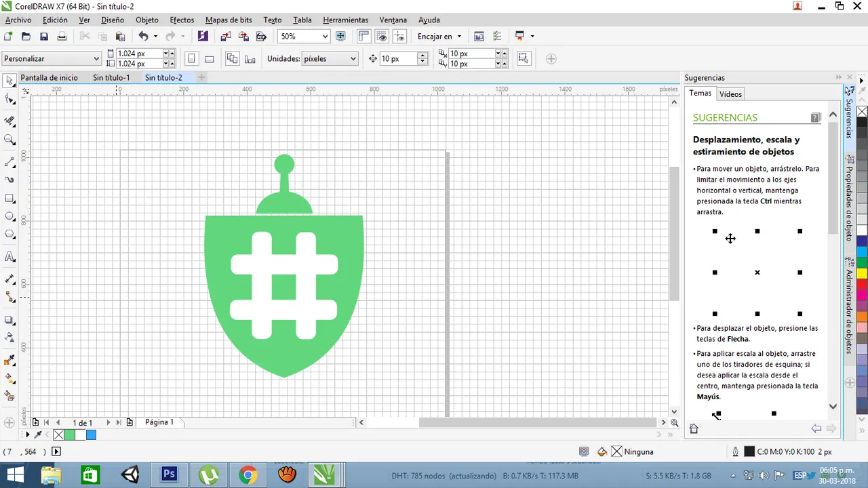
Task: Select the Color Eyedropper tool
Action: (9, 359)
